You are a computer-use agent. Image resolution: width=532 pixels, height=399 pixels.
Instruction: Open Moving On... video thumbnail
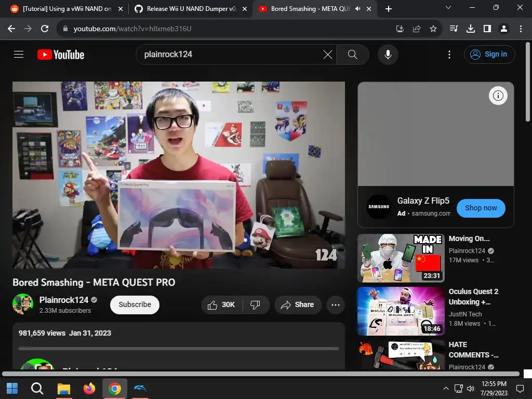coord(401,258)
